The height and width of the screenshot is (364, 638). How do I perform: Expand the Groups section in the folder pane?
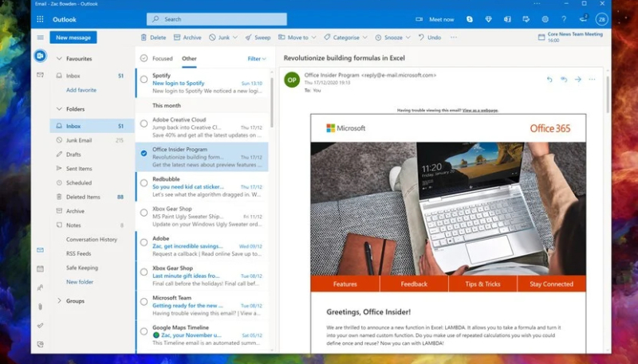tap(59, 301)
